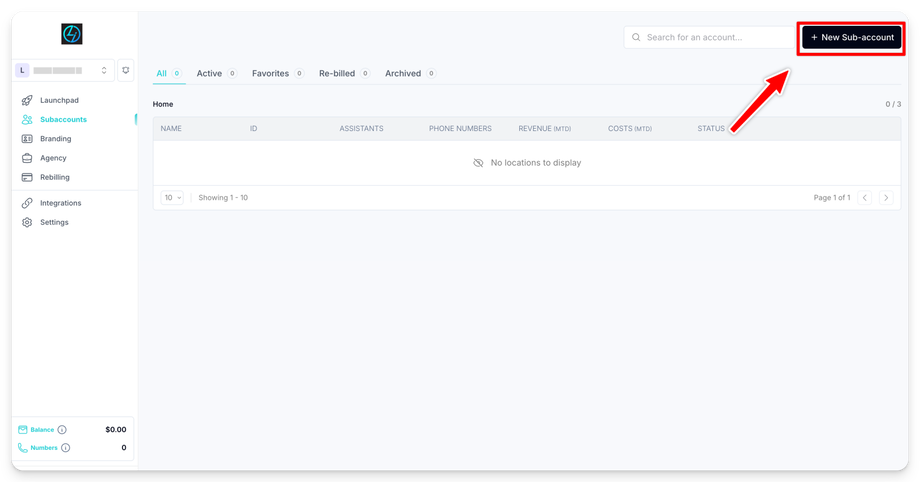Switch to the Active tab
The height and width of the screenshot is (482, 920).
217,73
